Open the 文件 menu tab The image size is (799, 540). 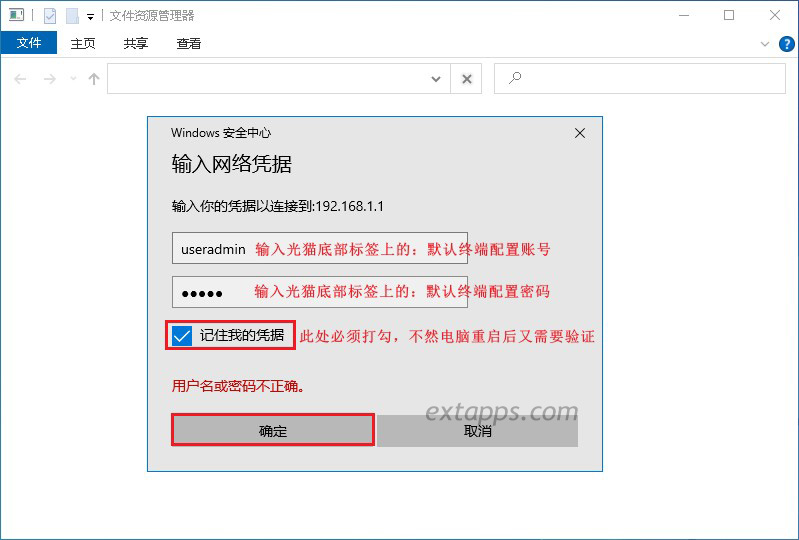[x=29, y=43]
